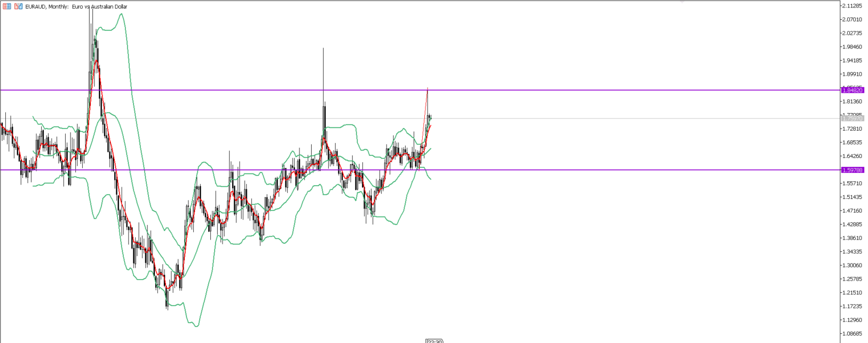This screenshot has width=868, height=343.
Task: Click the 1.21510 label on the price axis
Action: pyautogui.click(x=852, y=292)
